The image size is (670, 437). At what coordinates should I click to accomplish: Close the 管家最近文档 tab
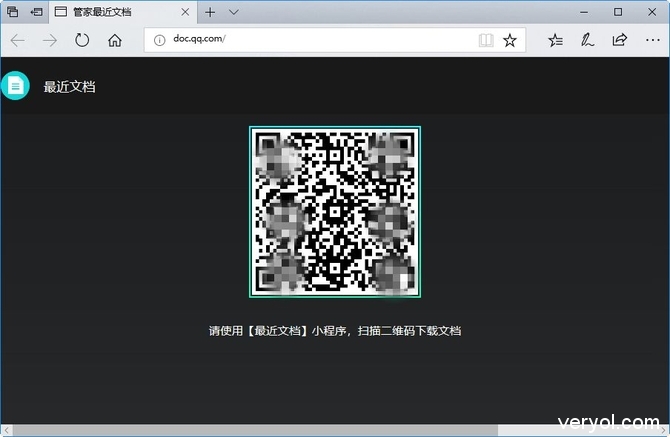[x=185, y=12]
